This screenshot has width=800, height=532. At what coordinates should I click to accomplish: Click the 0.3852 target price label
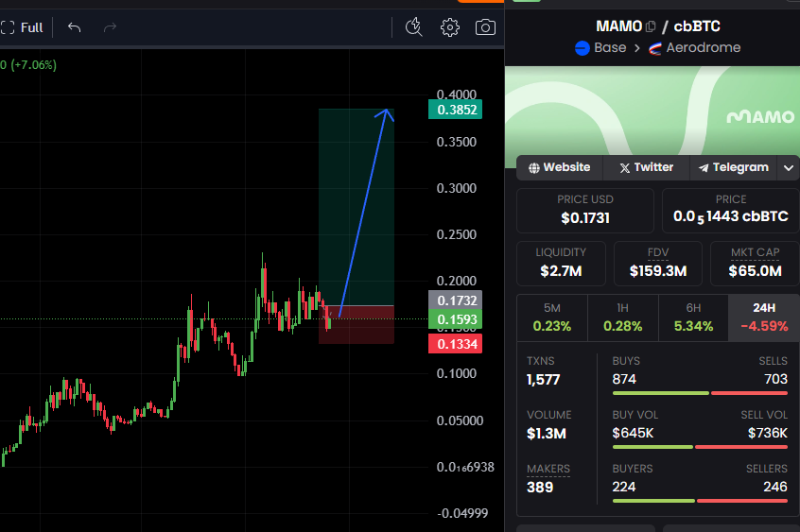[x=456, y=110]
